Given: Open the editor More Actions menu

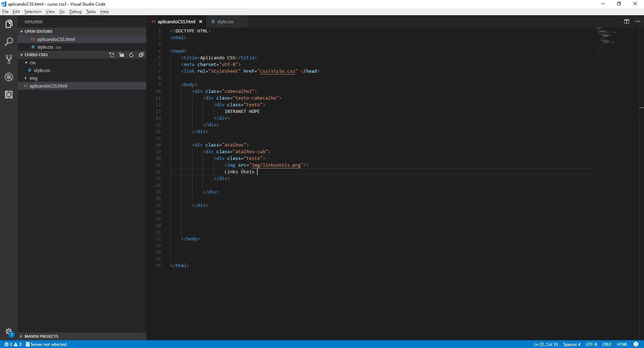Looking at the screenshot, I should coord(638,22).
